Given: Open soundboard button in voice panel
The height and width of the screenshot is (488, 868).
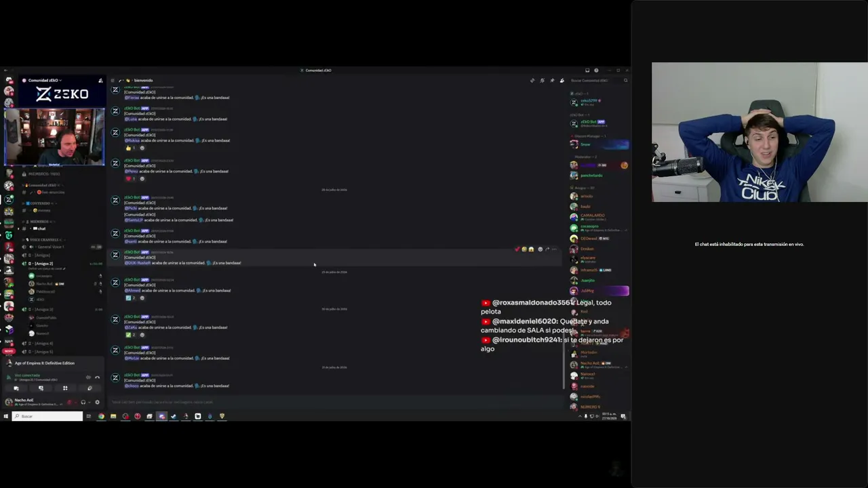Looking at the screenshot, I should click(x=90, y=388).
